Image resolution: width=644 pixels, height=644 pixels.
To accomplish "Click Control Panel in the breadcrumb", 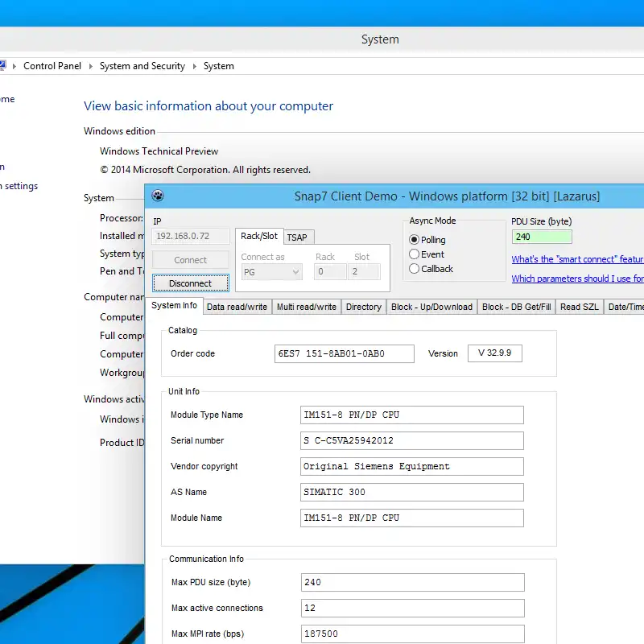I will (x=52, y=66).
